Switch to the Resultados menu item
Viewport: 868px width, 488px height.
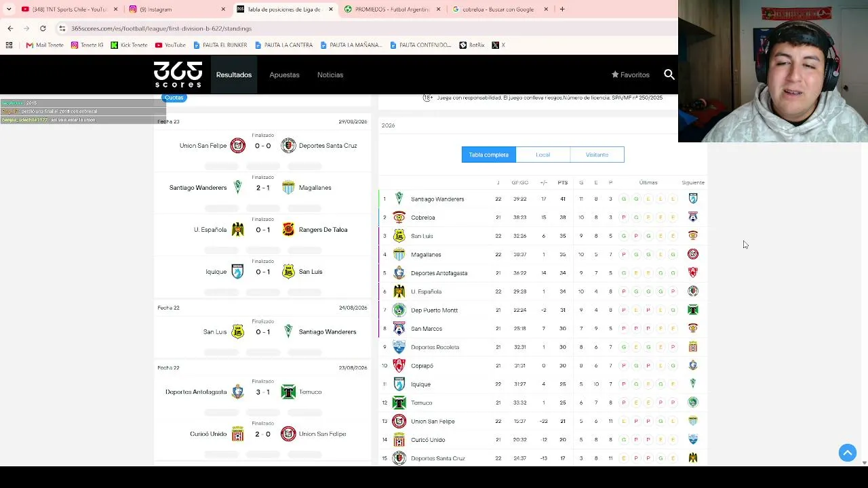234,75
